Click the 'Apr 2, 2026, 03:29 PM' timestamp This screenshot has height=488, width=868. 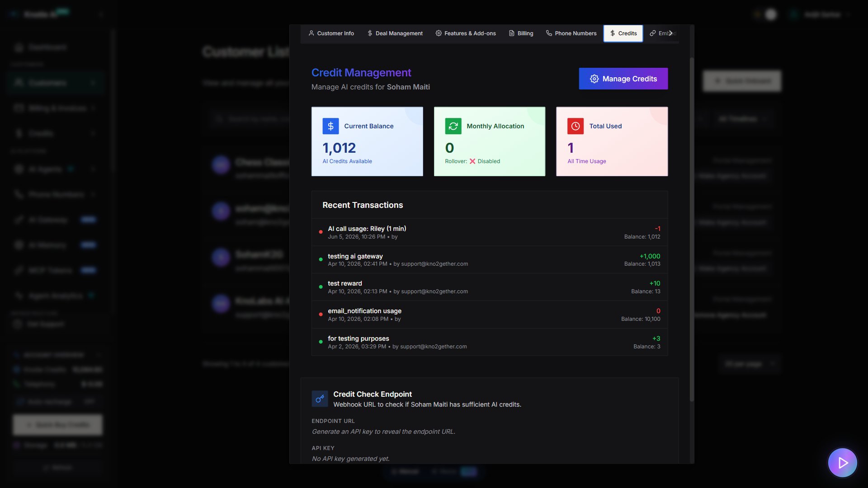[x=357, y=347]
